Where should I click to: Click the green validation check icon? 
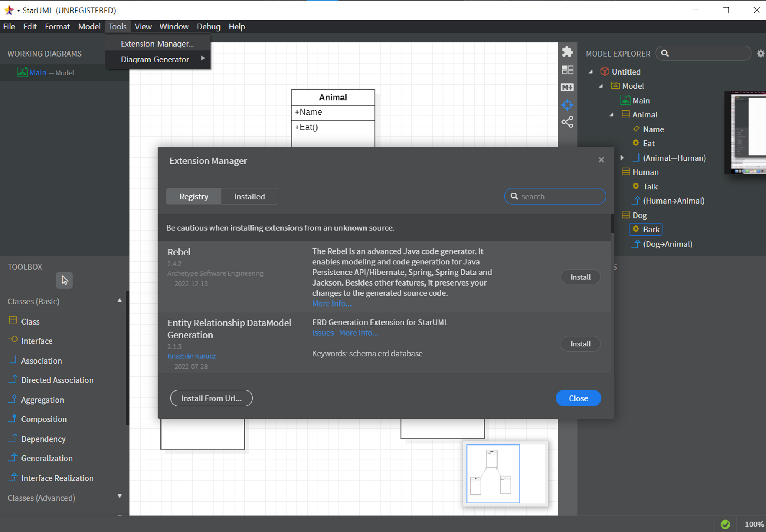(725, 524)
